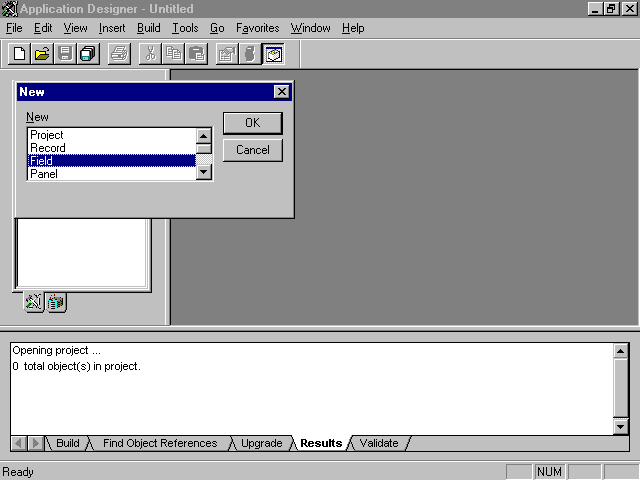Switch to the Development view tab icon

pos(34,302)
